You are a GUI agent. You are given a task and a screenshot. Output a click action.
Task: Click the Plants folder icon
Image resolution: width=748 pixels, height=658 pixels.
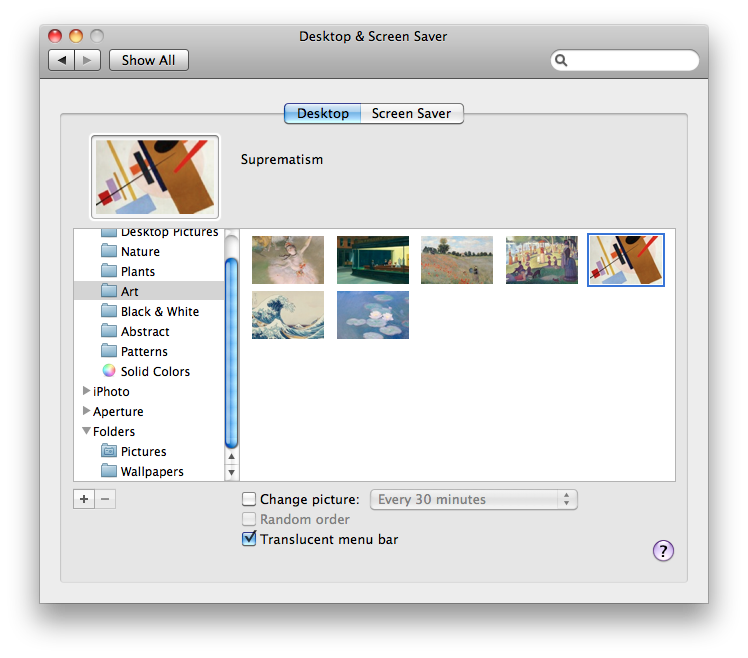109,271
